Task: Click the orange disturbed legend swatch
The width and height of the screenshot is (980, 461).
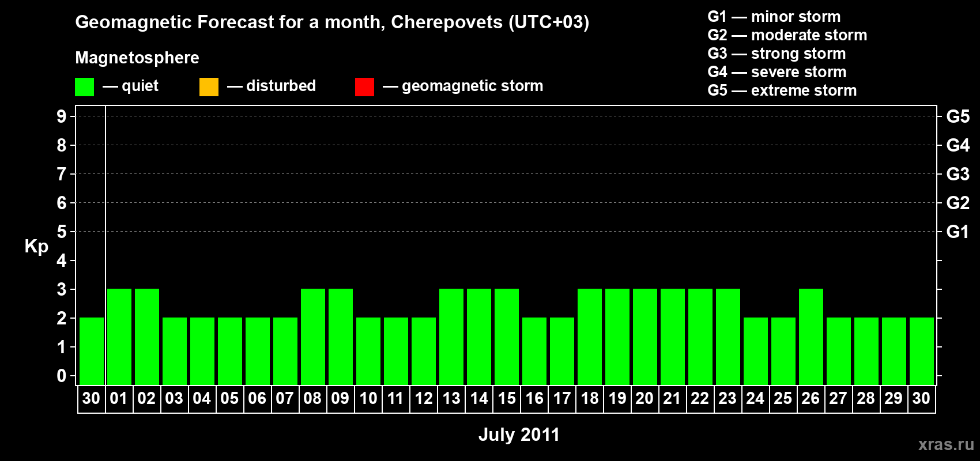Action: point(209,87)
